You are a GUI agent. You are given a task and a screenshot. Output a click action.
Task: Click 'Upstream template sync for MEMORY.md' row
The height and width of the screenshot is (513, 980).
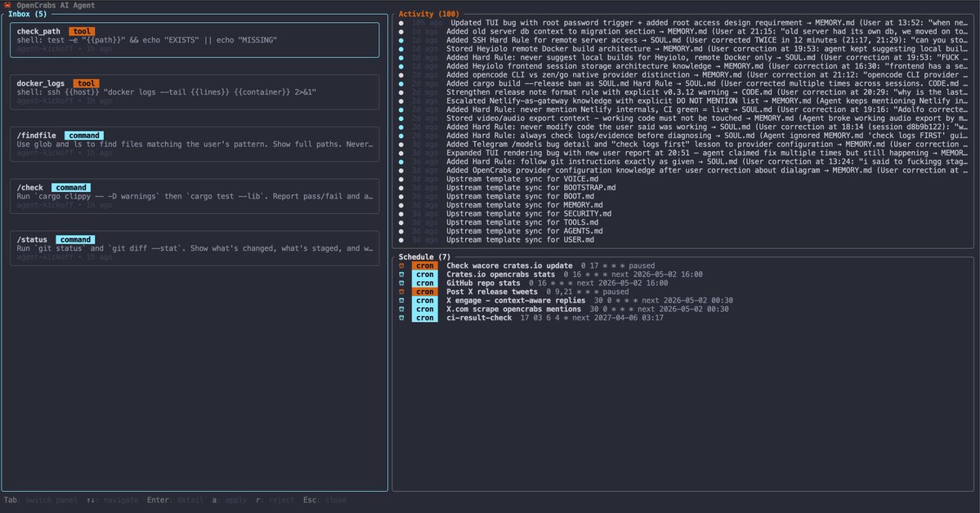[525, 205]
